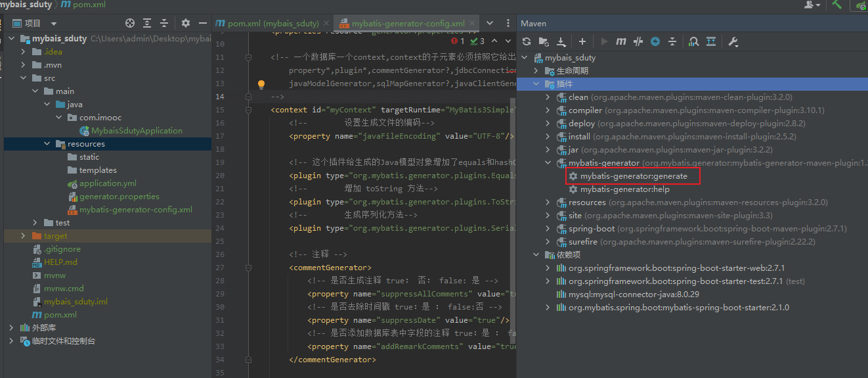Viewport: 868px width, 378px height.
Task: Add Maven project with plus icon
Action: [582, 41]
